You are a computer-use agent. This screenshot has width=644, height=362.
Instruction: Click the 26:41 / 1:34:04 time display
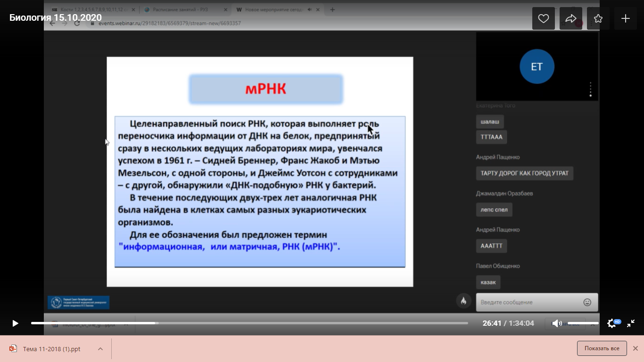tap(508, 323)
